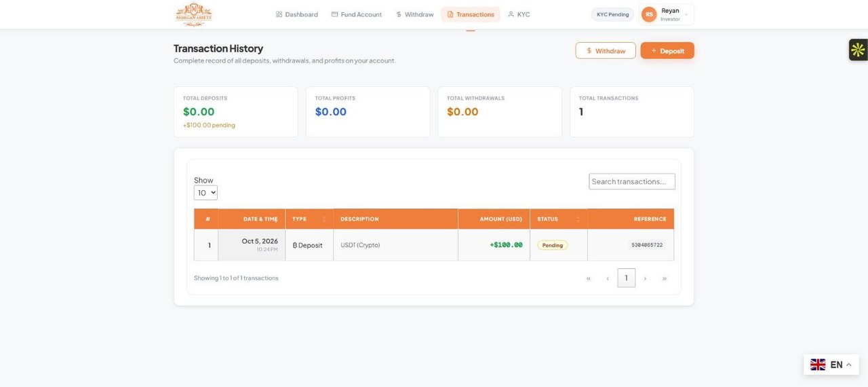Open the EN language selector
The height and width of the screenshot is (387, 868).
(831, 365)
